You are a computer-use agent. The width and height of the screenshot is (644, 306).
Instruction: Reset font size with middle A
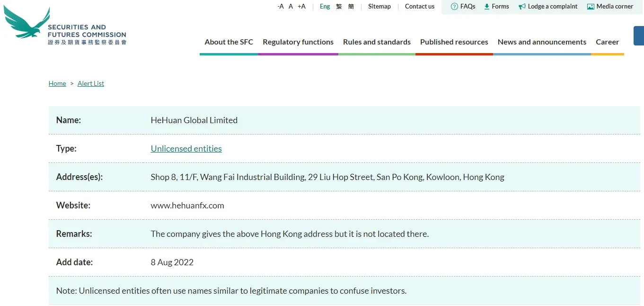click(291, 7)
